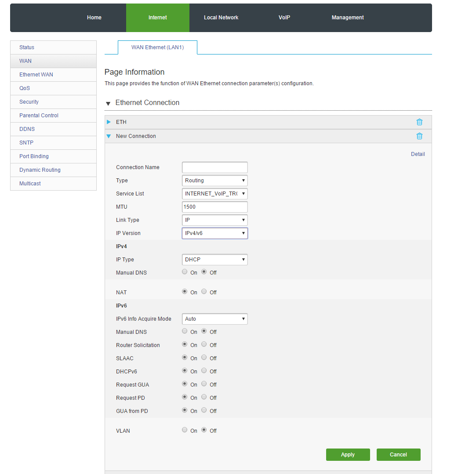Select VLAN Off radio
The width and height of the screenshot is (476, 474).
204,430
